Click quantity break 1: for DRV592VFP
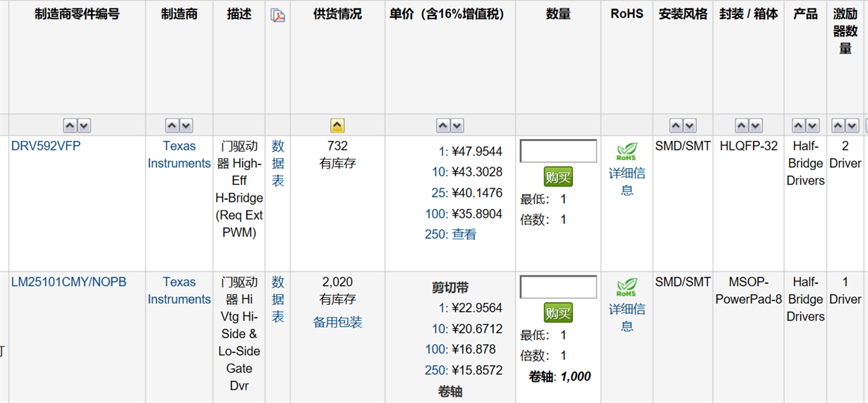 (x=443, y=152)
